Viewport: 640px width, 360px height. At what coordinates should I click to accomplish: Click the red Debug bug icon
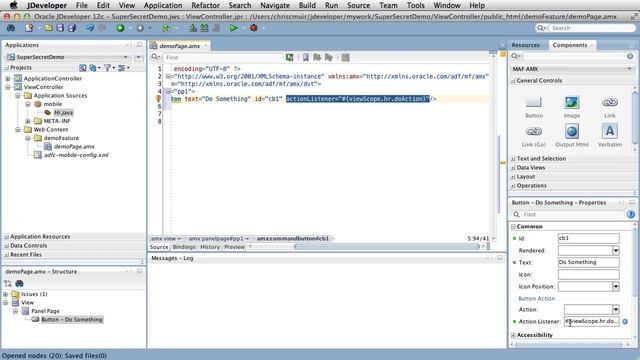[253, 28]
